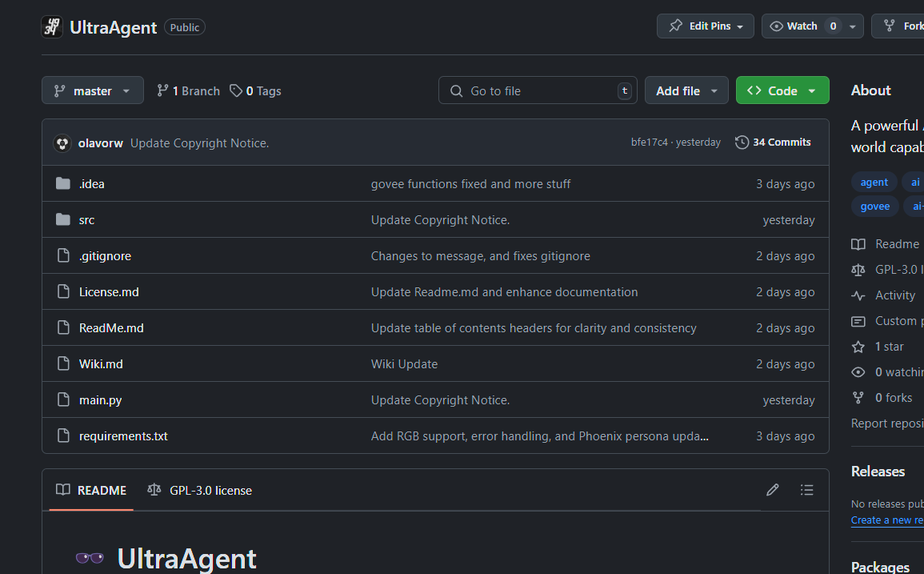The width and height of the screenshot is (924, 574).
Task: Open the README outline list icon
Action: pyautogui.click(x=807, y=489)
